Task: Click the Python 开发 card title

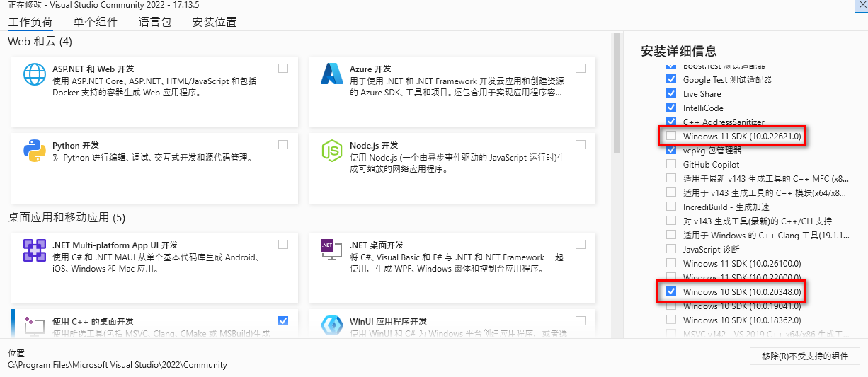Action: point(76,146)
